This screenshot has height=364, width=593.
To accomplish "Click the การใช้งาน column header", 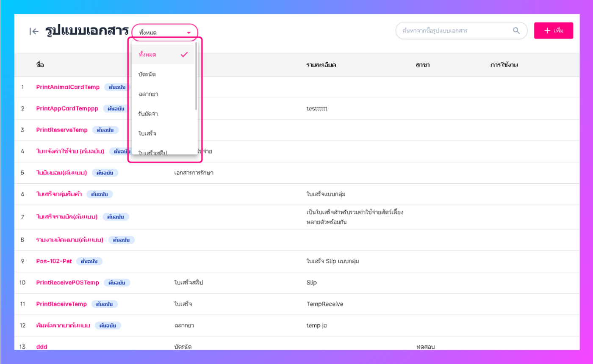I will pos(504,65).
